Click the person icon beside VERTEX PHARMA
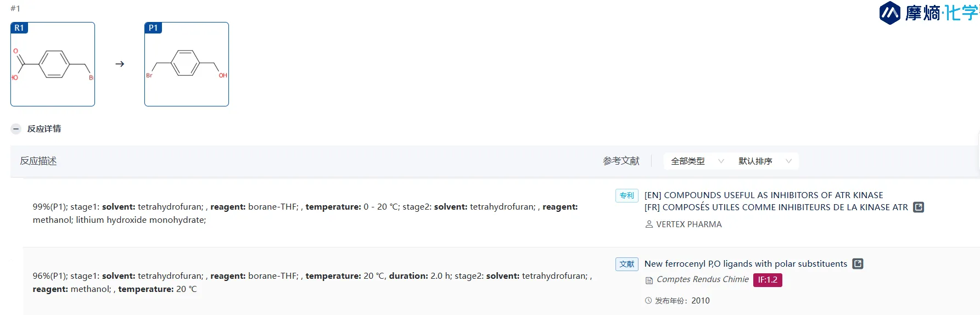Screen dimensions: 980x315 click(x=649, y=224)
